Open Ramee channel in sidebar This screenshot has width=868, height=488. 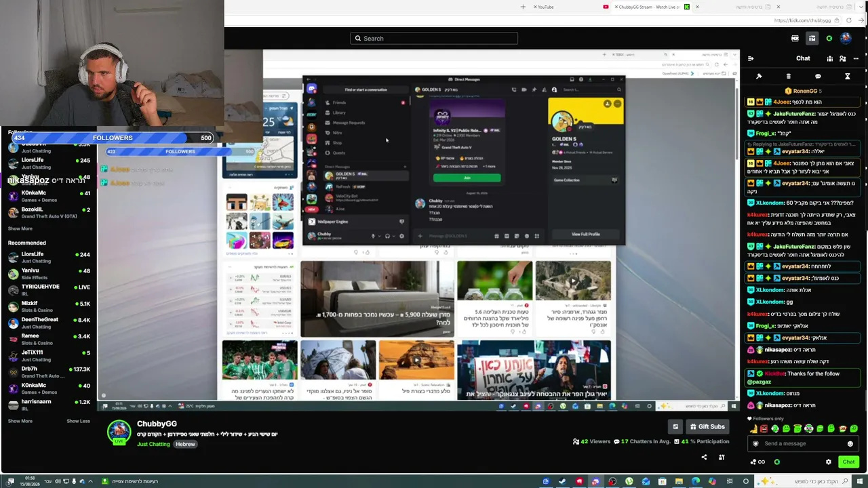(x=49, y=339)
